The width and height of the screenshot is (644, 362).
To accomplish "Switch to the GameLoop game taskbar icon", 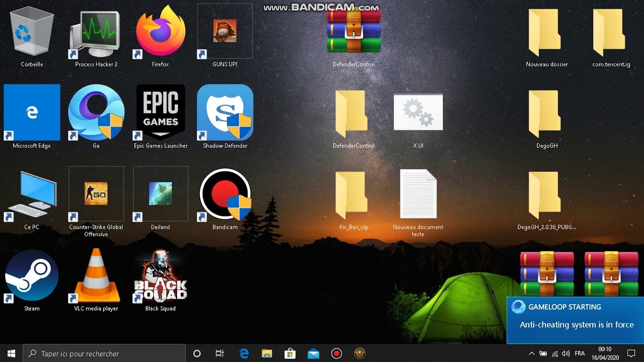I will tap(360, 353).
